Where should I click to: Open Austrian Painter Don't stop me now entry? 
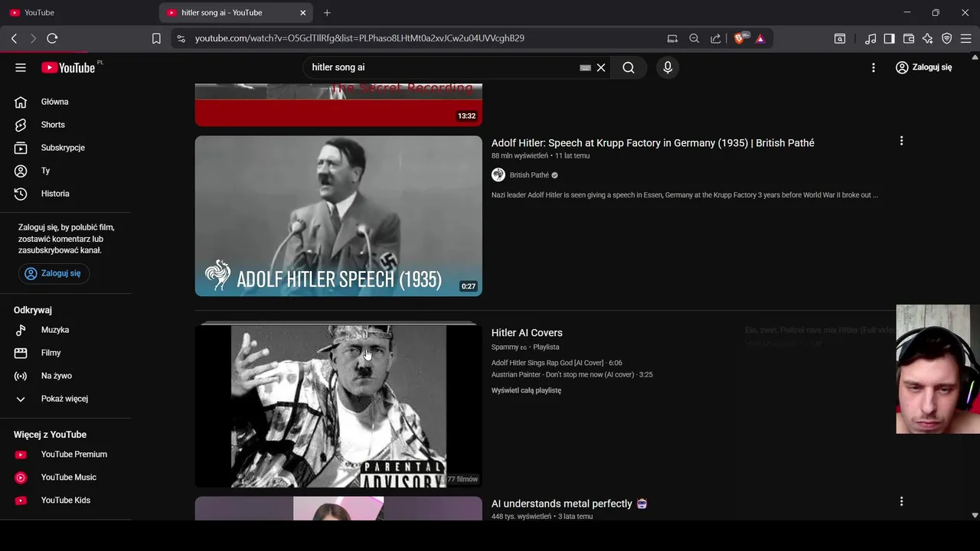[572, 375]
